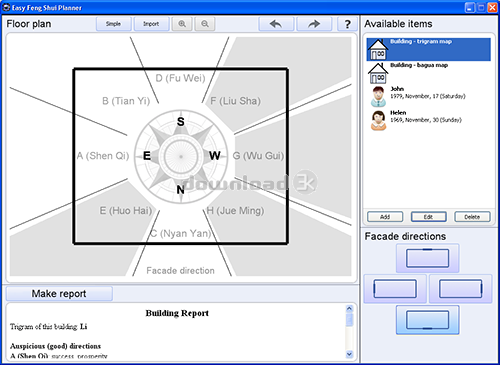
Task: Click the Add button under Available items
Action: point(385,217)
